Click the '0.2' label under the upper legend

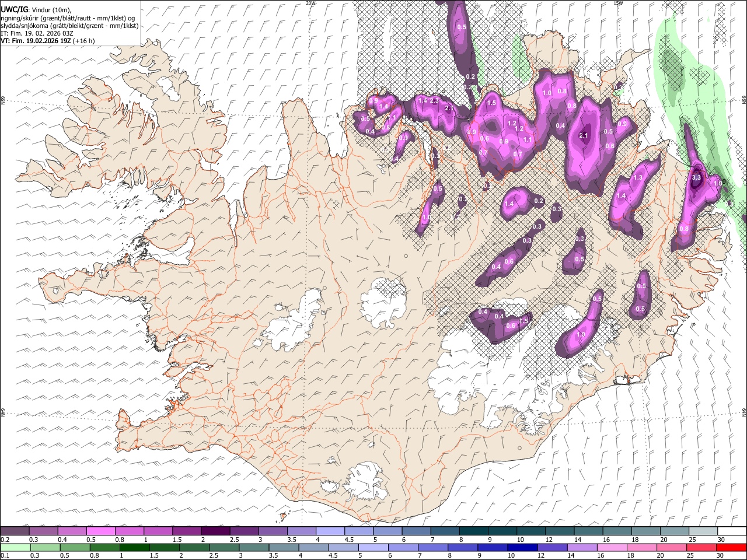(5, 540)
